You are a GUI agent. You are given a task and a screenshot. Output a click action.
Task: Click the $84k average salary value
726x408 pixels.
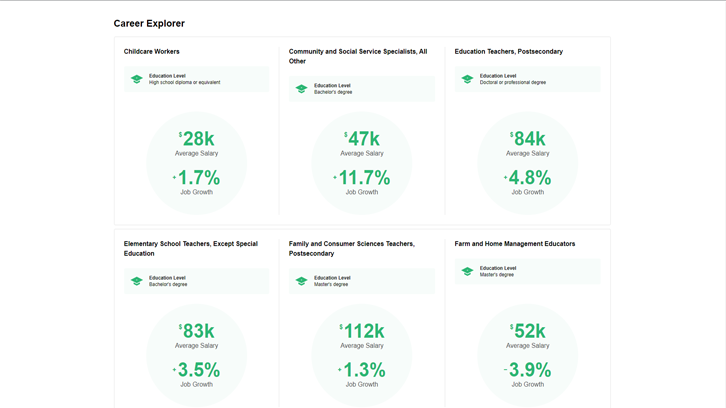[527, 138]
